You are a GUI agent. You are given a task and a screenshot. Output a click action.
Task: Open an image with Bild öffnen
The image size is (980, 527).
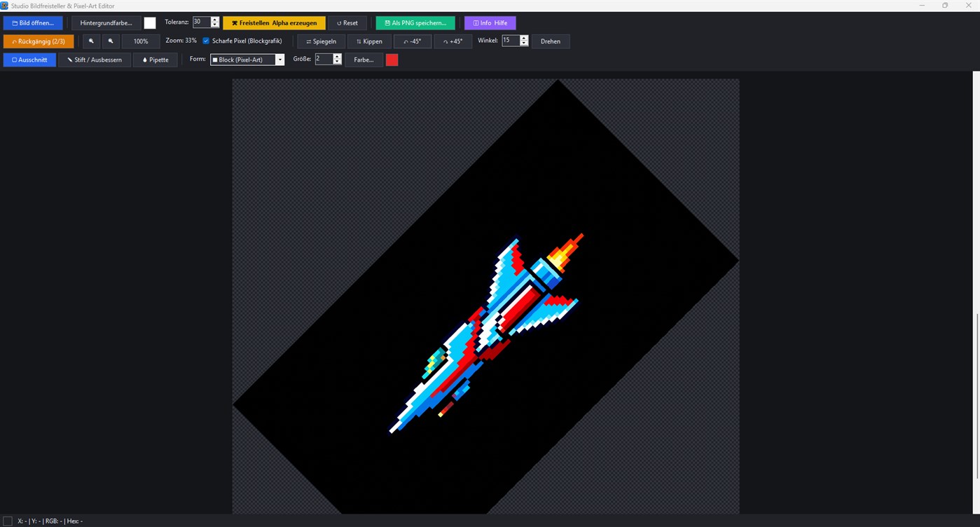click(33, 23)
